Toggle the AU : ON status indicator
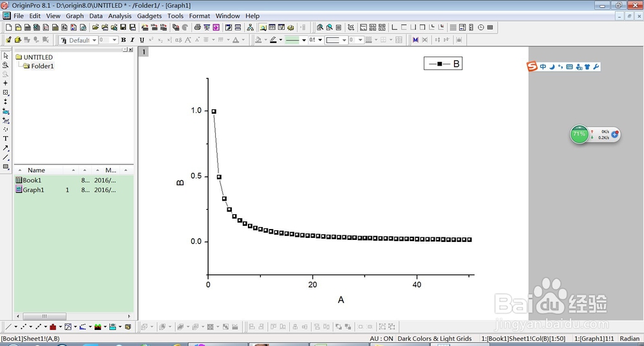 point(381,339)
